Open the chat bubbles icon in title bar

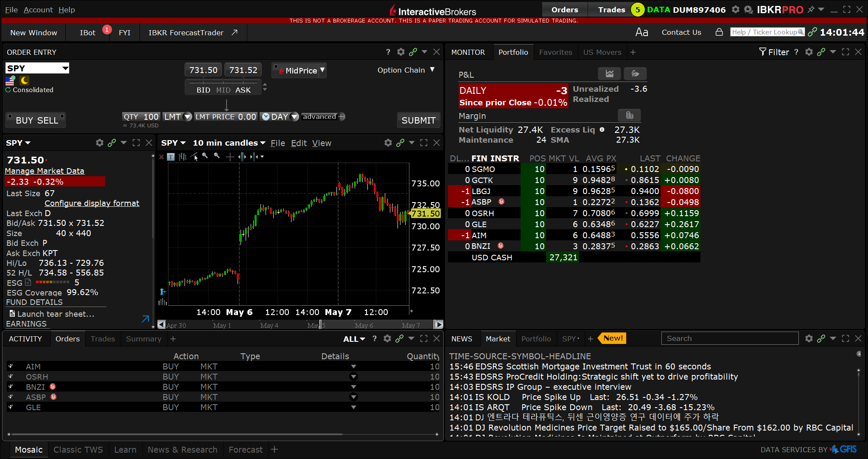click(748, 9)
